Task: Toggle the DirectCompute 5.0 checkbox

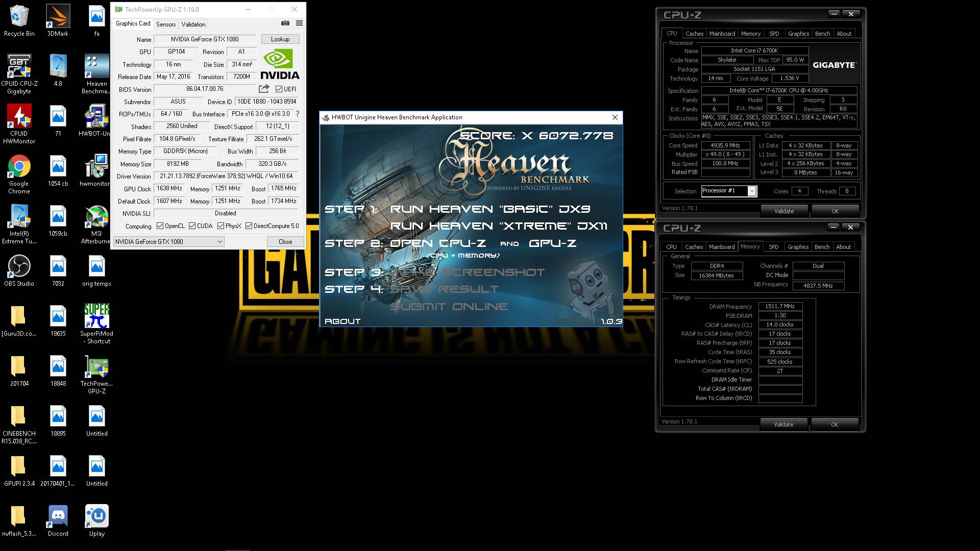Action: tap(249, 226)
